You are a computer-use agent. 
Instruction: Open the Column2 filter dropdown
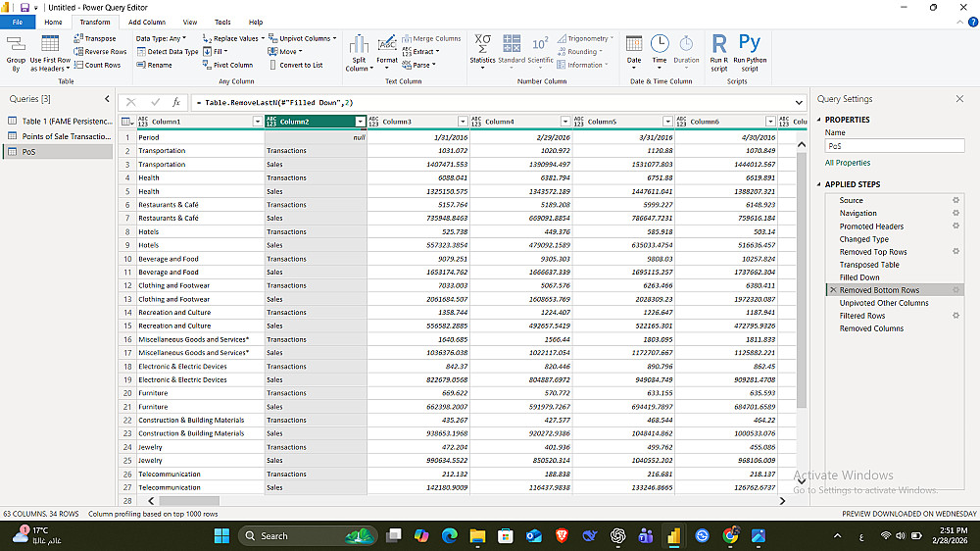pyautogui.click(x=360, y=122)
